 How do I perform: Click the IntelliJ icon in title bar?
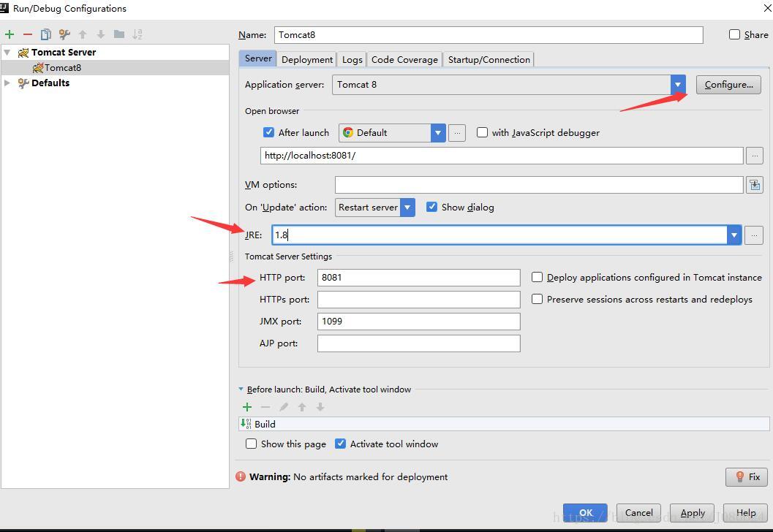(4, 7)
